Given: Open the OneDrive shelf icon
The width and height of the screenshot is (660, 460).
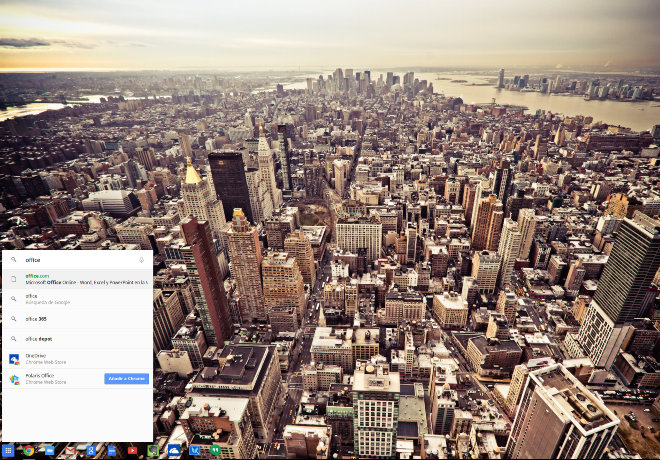Looking at the screenshot, I should coord(174,451).
